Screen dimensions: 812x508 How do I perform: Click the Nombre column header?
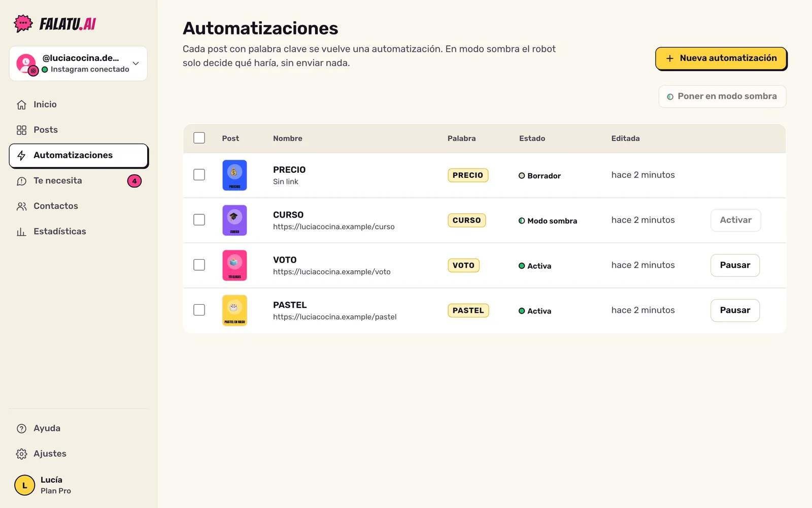coord(288,138)
